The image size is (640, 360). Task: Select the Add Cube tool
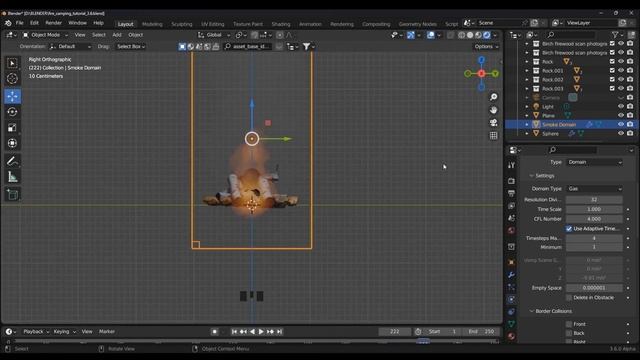point(12,195)
